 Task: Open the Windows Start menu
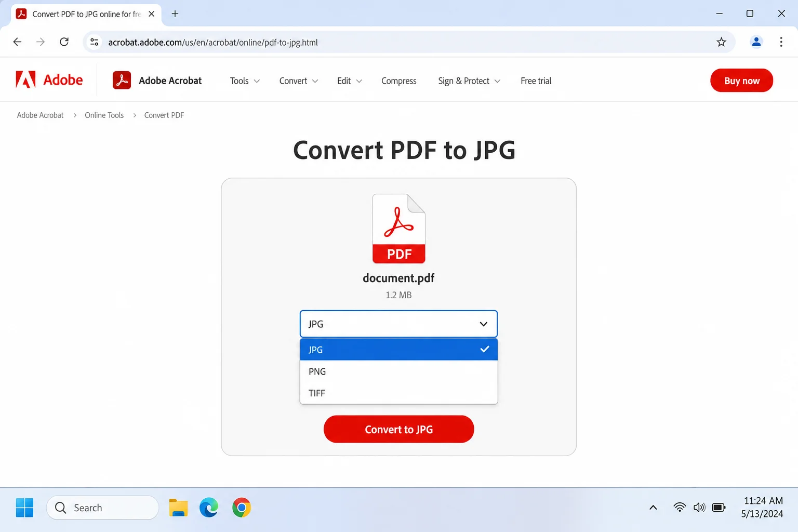coord(24,508)
